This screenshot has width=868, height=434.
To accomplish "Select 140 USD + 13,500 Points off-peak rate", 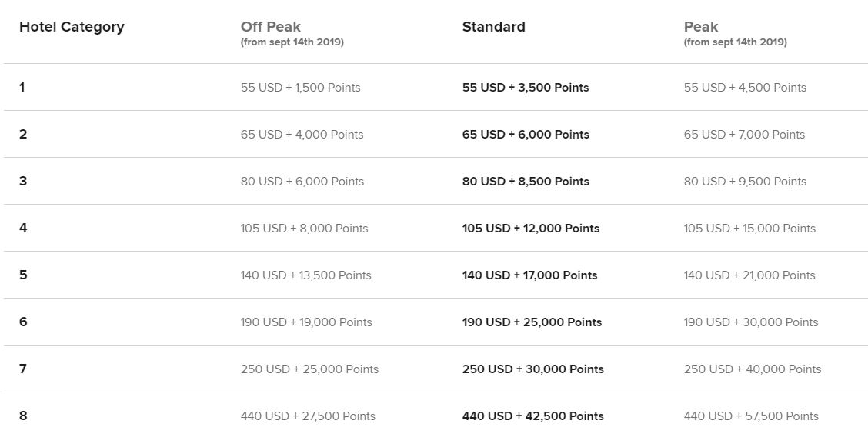I will (x=305, y=275).
